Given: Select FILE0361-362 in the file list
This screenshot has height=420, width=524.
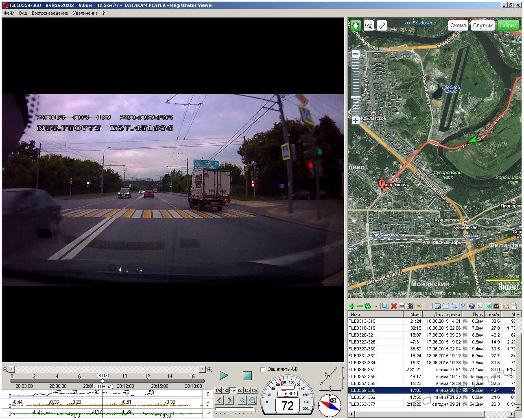Looking at the screenshot, I should [362, 397].
